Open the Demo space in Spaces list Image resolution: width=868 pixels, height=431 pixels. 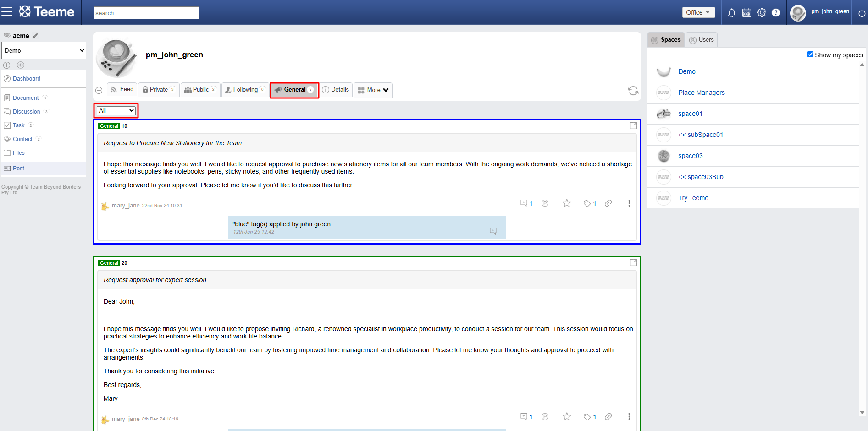pos(687,71)
